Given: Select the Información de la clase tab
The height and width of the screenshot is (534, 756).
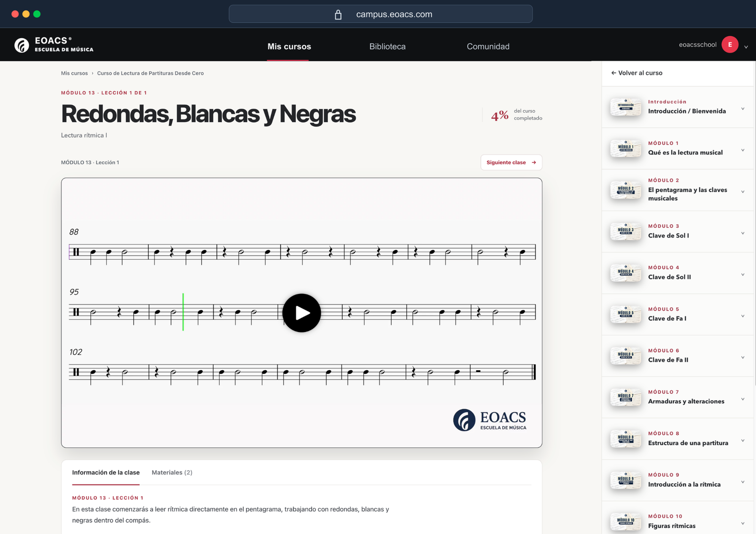Looking at the screenshot, I should [x=106, y=473].
